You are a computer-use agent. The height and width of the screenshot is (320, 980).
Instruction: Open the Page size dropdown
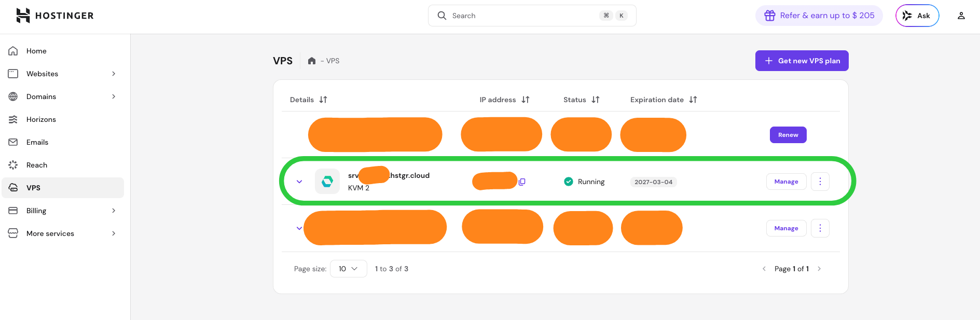(x=349, y=269)
